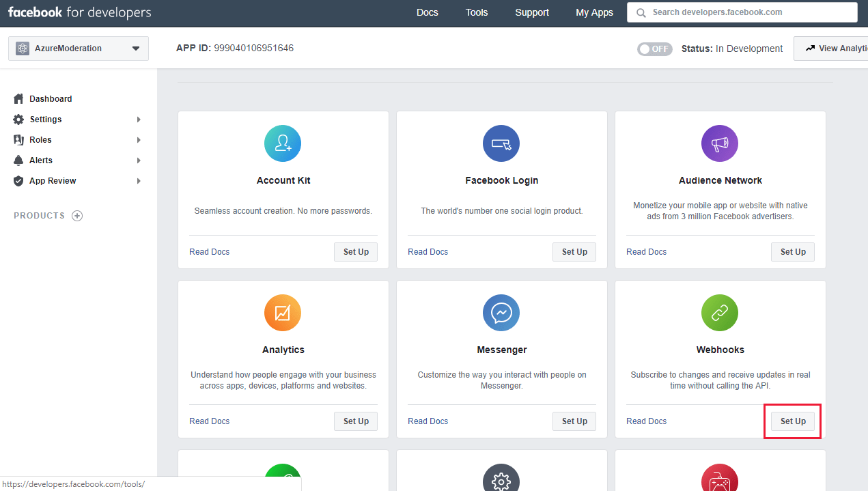The width and height of the screenshot is (868, 491).
Task: Click the Messenger chat bubble icon
Action: [x=501, y=313]
